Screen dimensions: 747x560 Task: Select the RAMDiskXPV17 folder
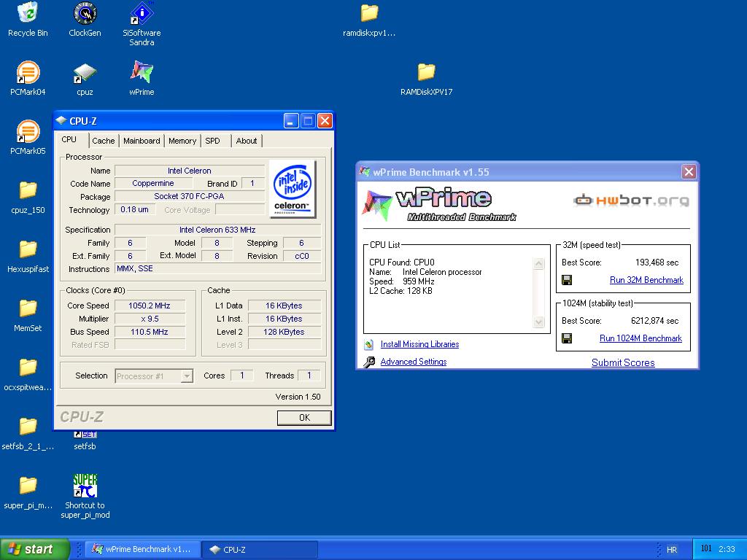426,79
